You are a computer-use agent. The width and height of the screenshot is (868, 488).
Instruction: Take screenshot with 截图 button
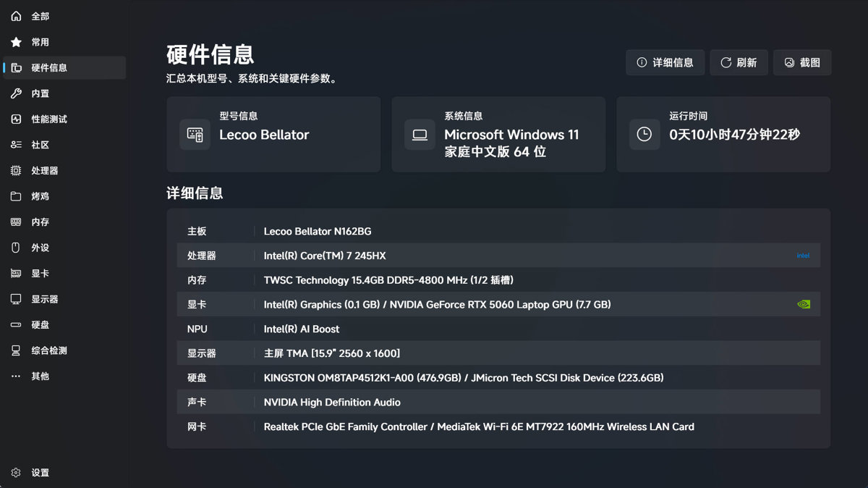(802, 63)
